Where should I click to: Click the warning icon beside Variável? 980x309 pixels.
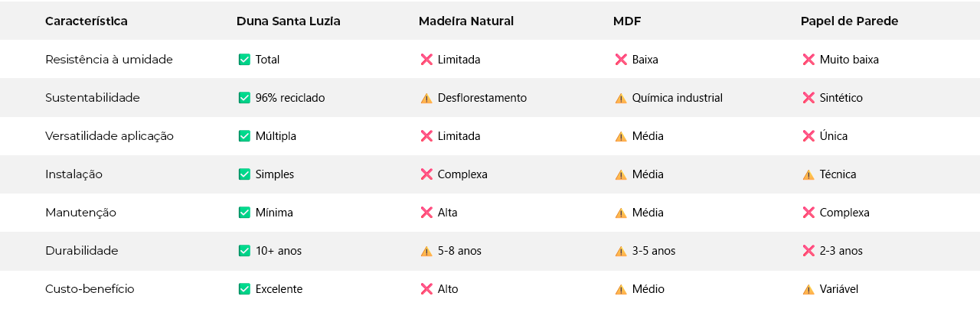[x=808, y=289]
